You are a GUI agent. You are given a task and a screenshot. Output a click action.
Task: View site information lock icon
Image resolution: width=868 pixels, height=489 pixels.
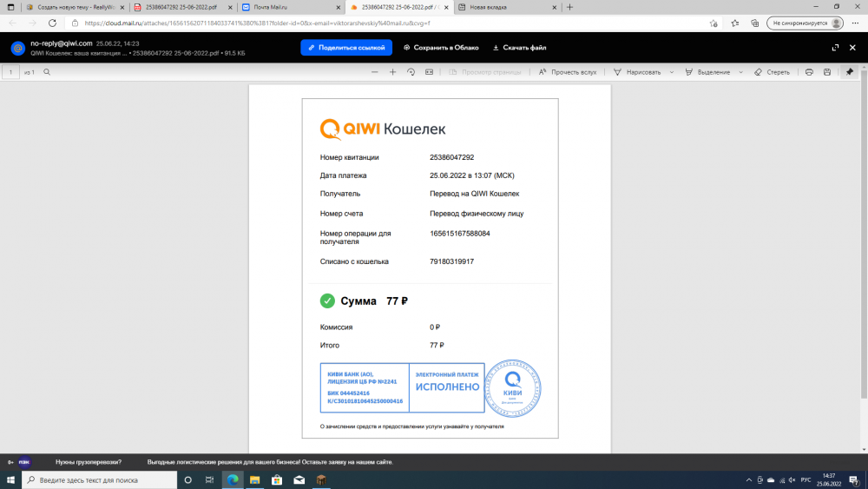(x=75, y=23)
